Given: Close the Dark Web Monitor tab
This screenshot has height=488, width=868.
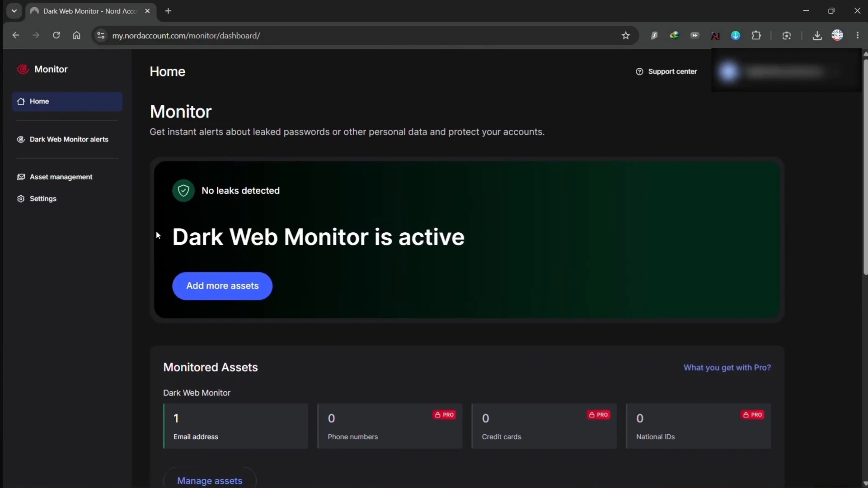Looking at the screenshot, I should [x=147, y=11].
